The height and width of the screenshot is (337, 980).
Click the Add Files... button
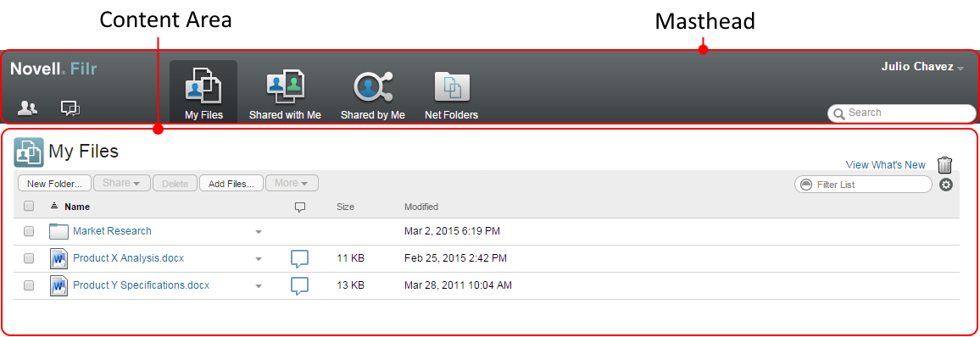click(231, 184)
